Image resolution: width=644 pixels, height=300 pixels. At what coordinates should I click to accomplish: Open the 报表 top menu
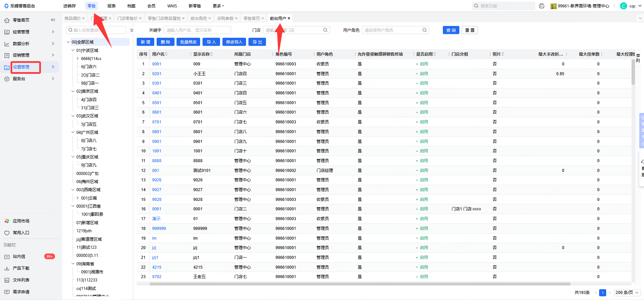[111, 6]
